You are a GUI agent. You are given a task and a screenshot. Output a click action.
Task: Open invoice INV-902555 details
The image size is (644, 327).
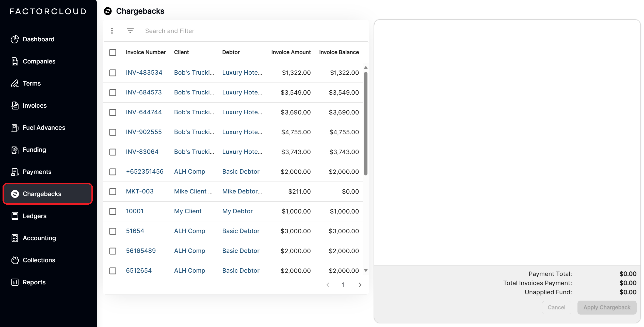[x=143, y=132]
